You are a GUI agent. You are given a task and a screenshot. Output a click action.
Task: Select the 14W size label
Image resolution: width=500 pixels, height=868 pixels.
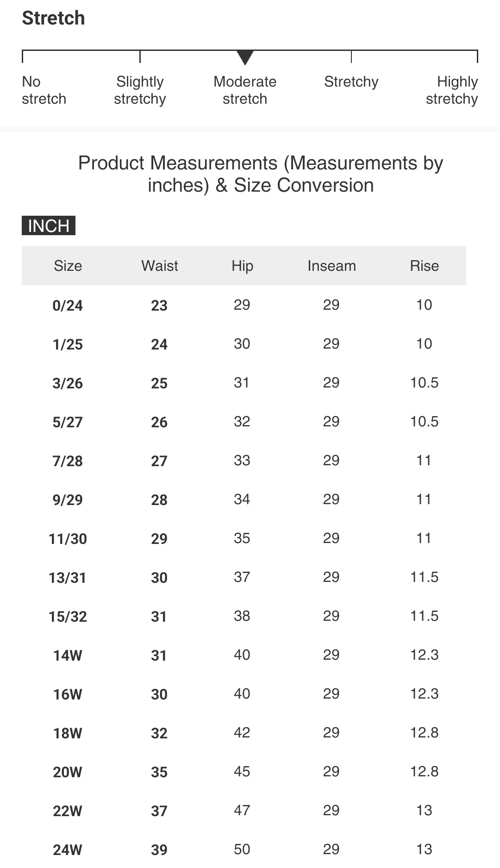point(68,656)
